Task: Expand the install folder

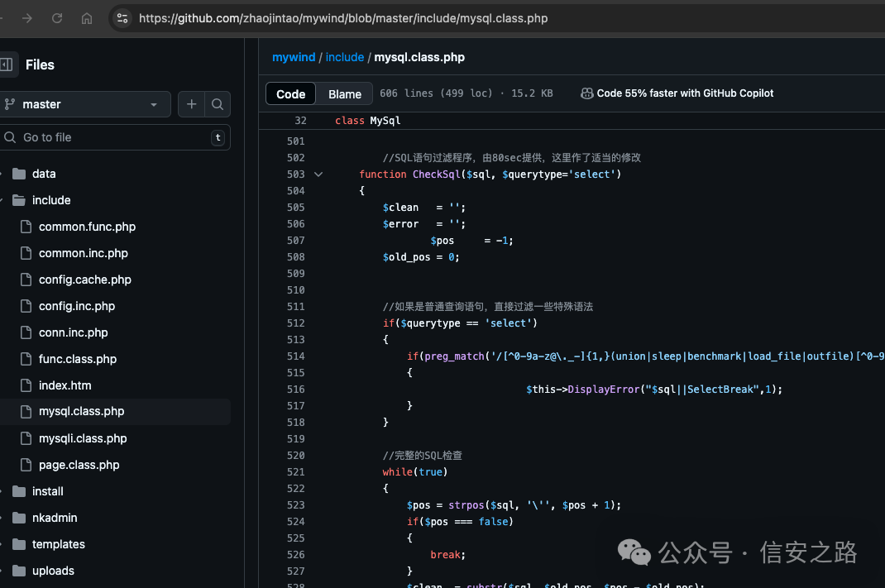Action: pos(47,491)
